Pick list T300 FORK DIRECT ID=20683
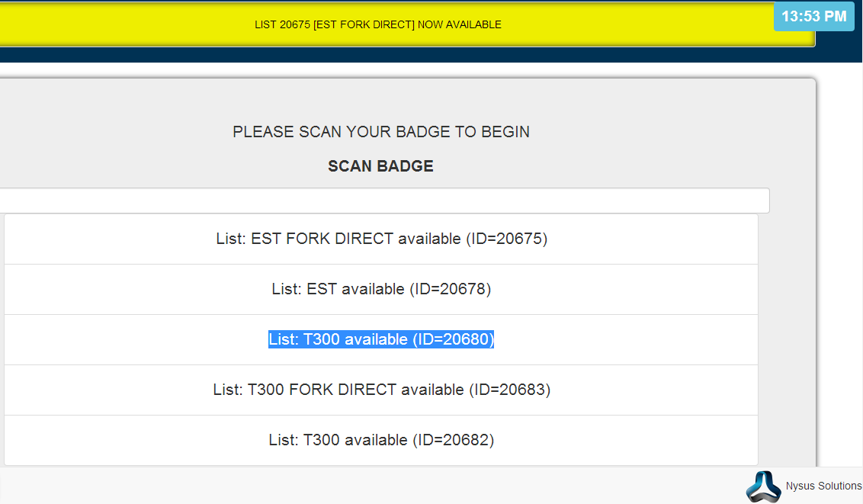Image resolution: width=863 pixels, height=504 pixels. (x=381, y=390)
